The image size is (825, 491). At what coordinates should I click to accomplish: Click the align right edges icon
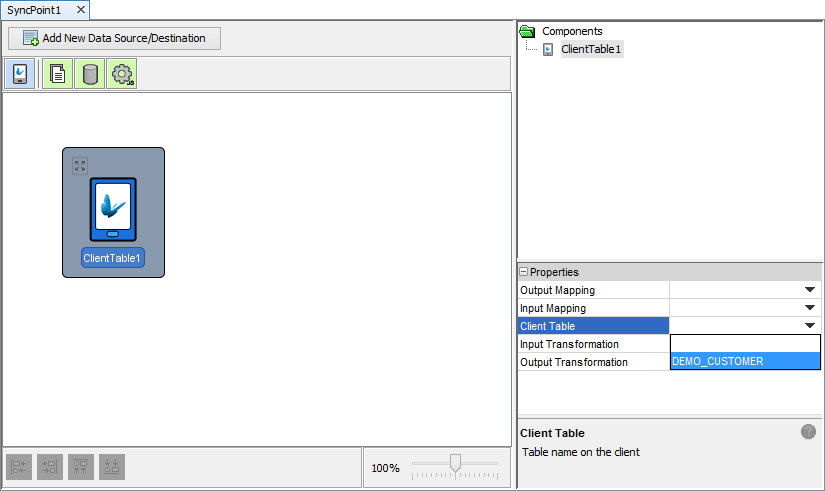[50, 466]
